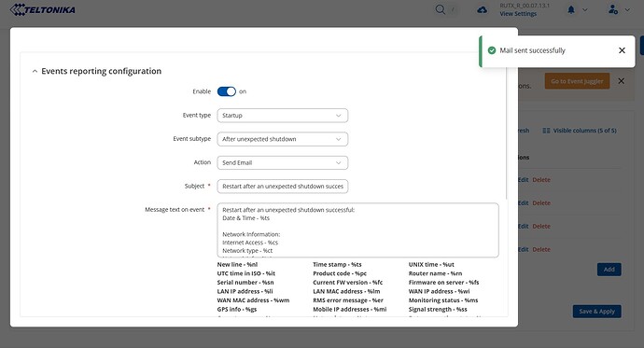Click the cloud firmware update icon
This screenshot has width=644, height=348.
[483, 10]
